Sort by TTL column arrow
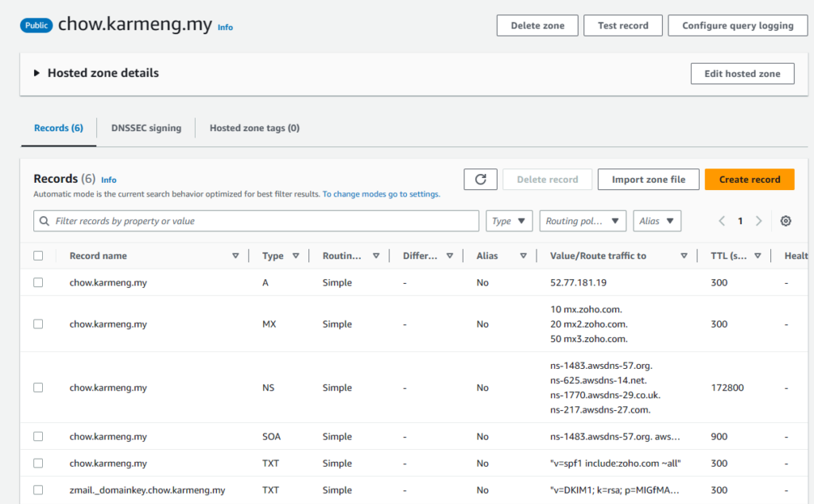Screen dimensions: 814x504 (758, 256)
